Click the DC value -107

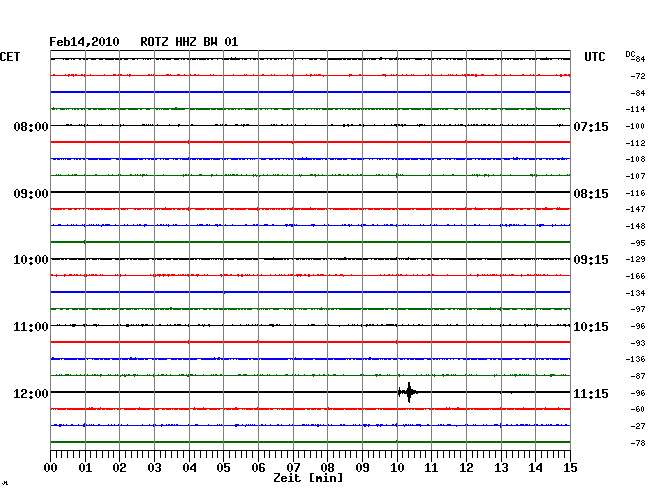click(635, 176)
